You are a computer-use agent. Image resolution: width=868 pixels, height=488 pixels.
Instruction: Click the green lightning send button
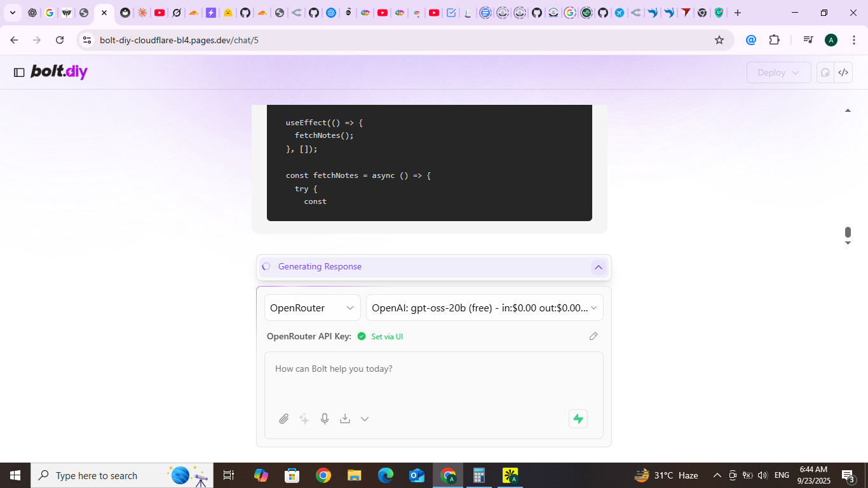click(x=578, y=419)
